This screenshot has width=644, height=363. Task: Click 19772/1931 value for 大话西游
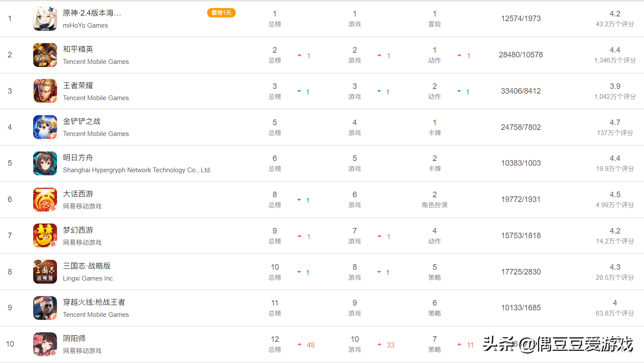click(521, 199)
